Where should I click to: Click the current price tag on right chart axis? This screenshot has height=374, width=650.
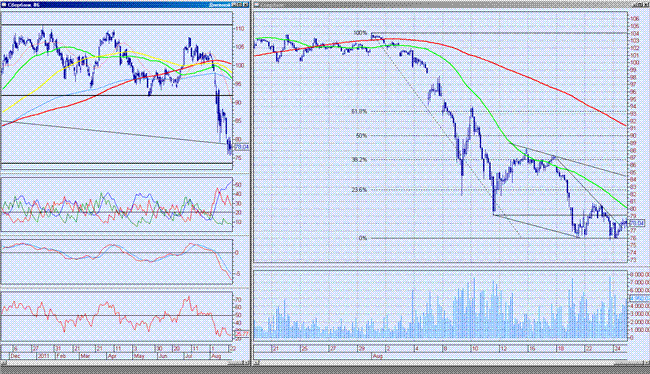click(638, 223)
